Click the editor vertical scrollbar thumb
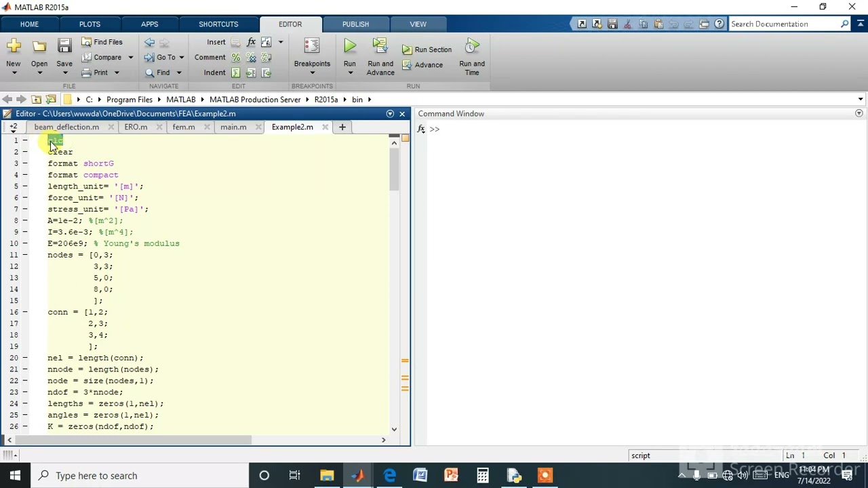Screen dimensions: 868x488 tap(394, 169)
